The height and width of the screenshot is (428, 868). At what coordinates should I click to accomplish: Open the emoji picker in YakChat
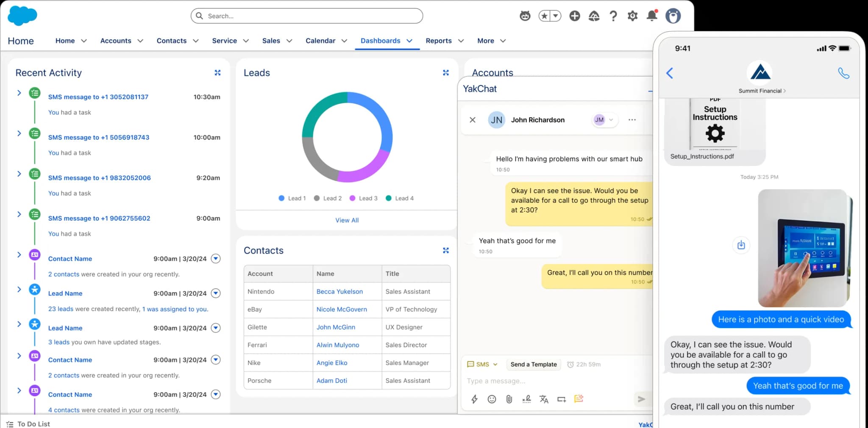(x=492, y=399)
